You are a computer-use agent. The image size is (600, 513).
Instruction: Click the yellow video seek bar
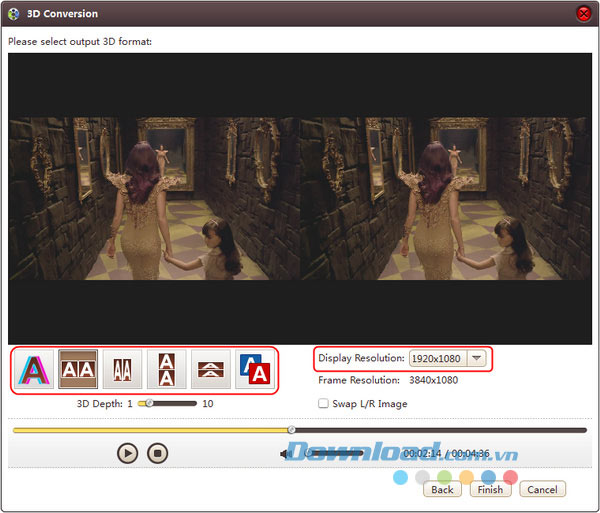coord(300,430)
